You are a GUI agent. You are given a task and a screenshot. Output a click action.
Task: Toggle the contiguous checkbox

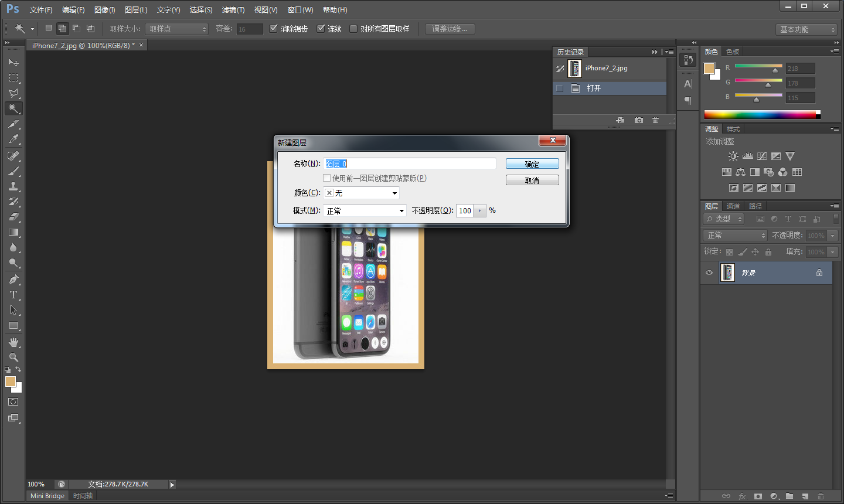[321, 29]
